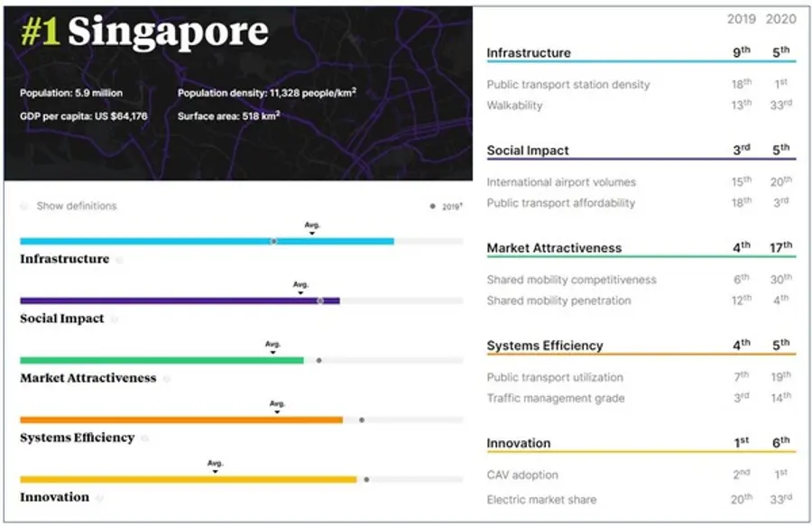Screen dimensions: 812x527
Task: Click the Avg. marker above Infrastructure bar
Action: (x=312, y=228)
